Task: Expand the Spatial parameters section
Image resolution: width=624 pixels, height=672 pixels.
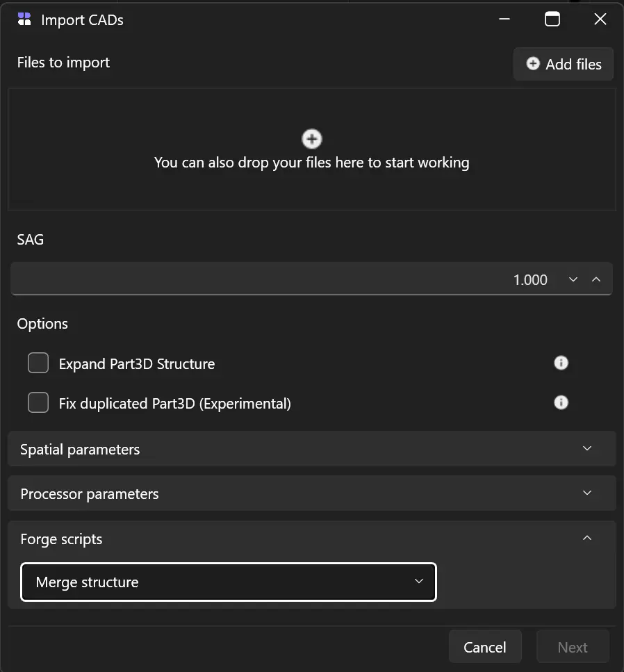Action: pos(311,449)
